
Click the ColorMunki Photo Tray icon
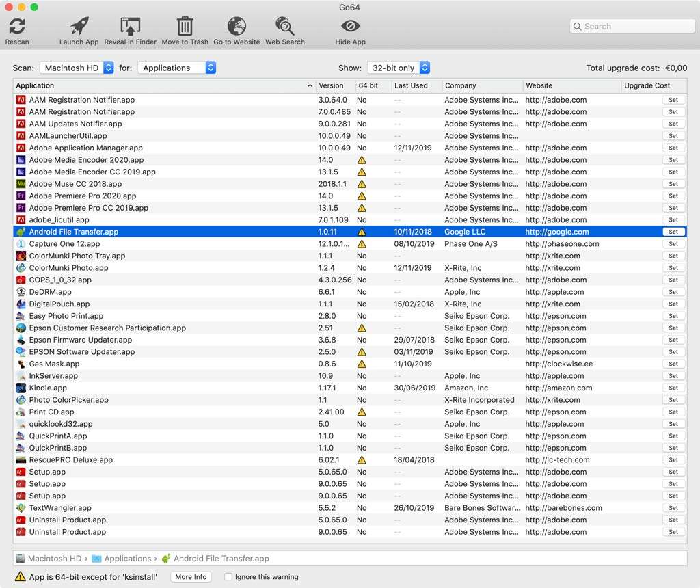click(x=21, y=256)
